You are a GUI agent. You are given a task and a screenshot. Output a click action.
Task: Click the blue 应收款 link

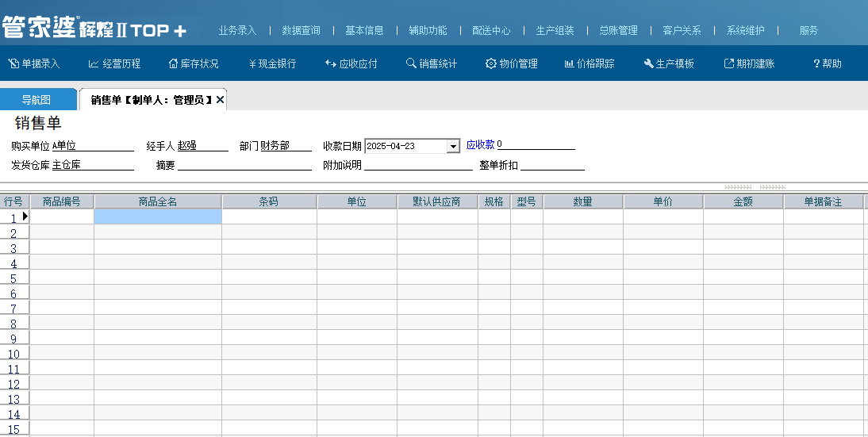[480, 145]
